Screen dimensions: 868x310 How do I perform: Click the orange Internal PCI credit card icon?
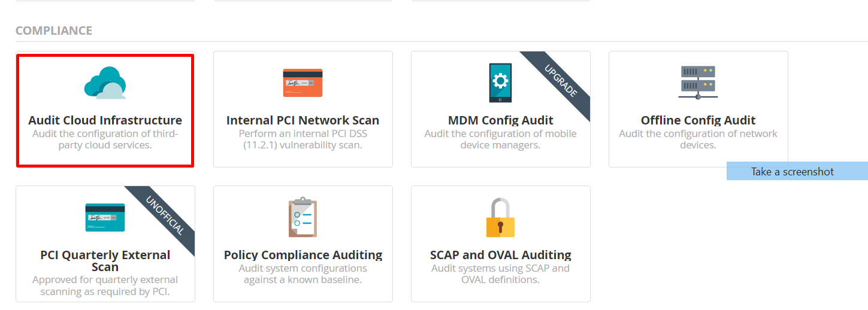[x=303, y=83]
